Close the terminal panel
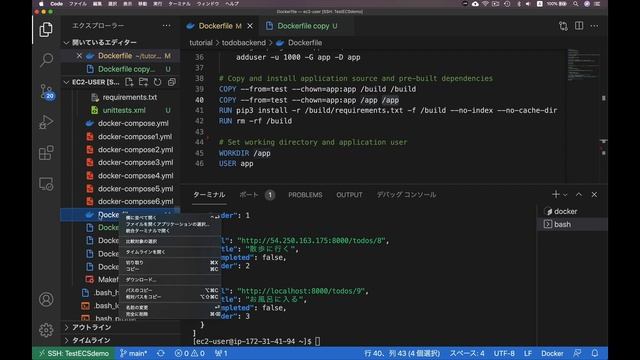 click(x=594, y=195)
